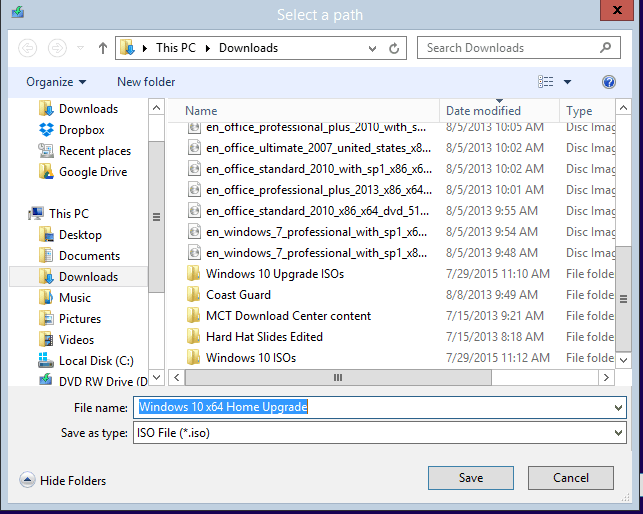Click the sidebar scroll down arrow
Screen dimensions: 643x514
(x=156, y=377)
